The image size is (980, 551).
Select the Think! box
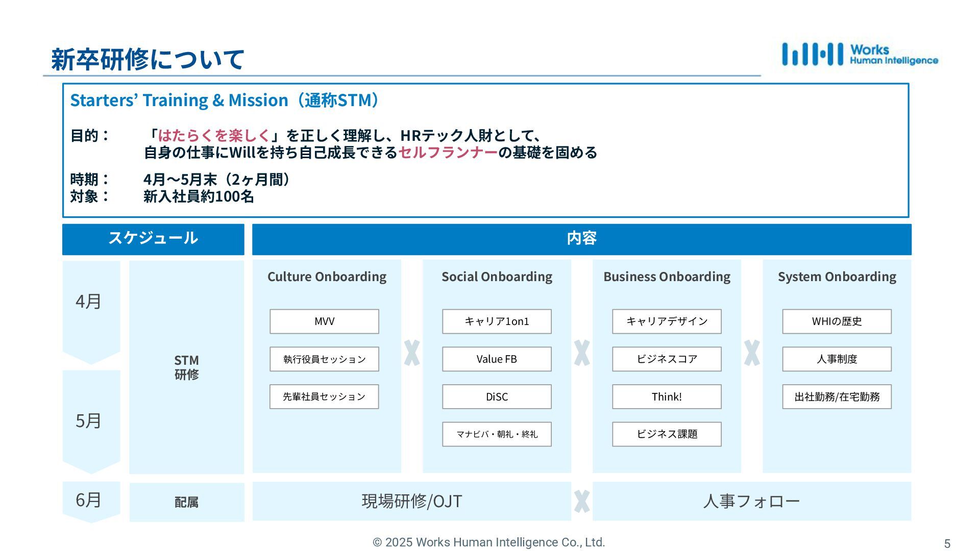tap(667, 397)
